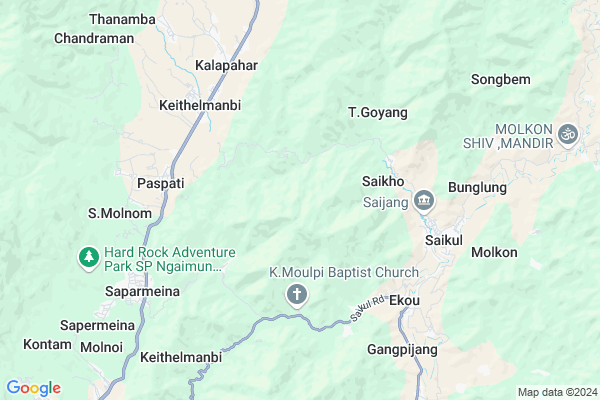600x400 pixels.
Task: Select the Bunglung village label
Action: tap(478, 188)
